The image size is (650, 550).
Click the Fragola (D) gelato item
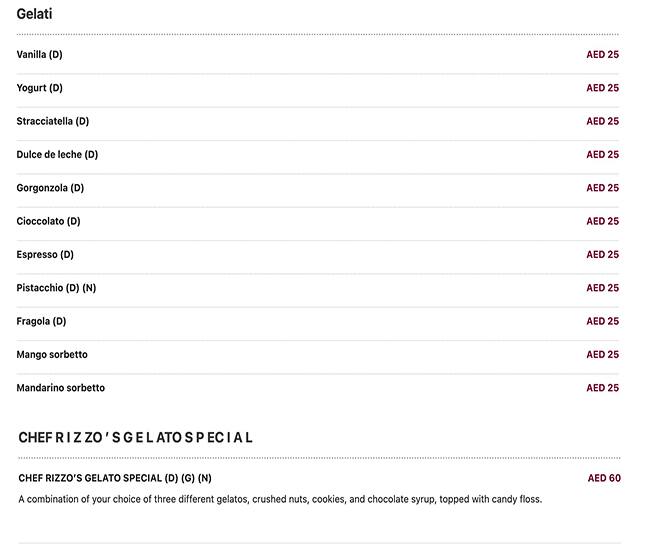[x=41, y=321]
